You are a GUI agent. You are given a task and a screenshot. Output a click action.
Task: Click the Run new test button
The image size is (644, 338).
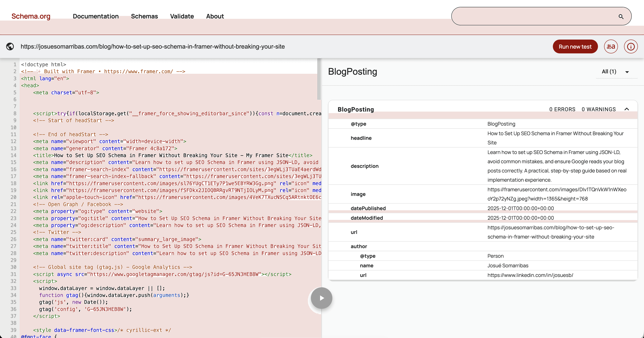pos(575,46)
